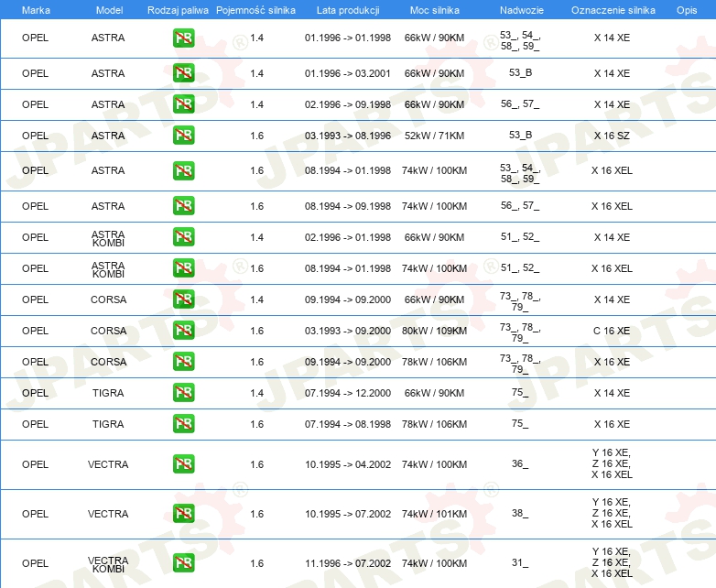Select the Oznaczenie silnika column header
Screen dimensions: 716x588
pyautogui.click(x=613, y=10)
